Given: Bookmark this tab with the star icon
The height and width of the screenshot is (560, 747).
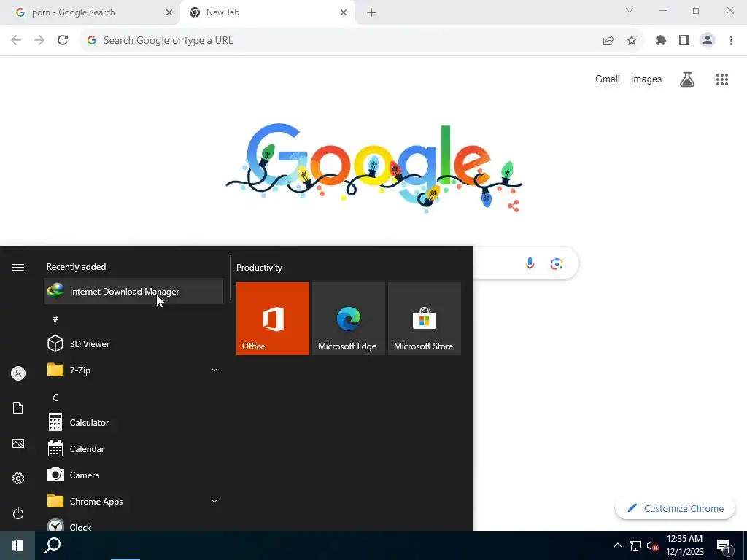Looking at the screenshot, I should click(632, 41).
